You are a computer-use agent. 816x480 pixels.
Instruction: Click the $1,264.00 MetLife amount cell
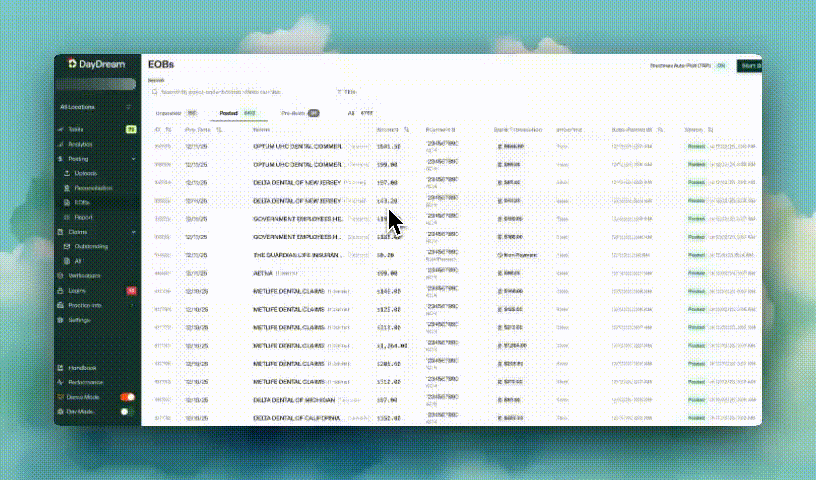[392, 346]
